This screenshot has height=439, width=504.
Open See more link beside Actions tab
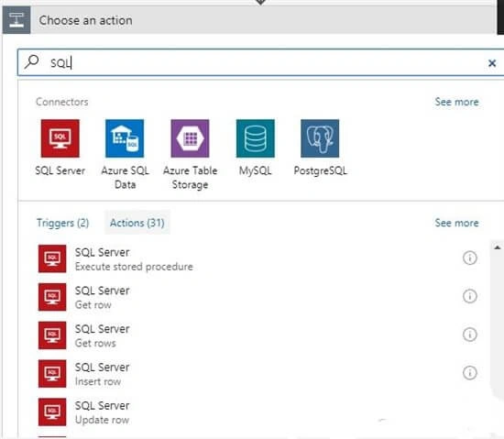tap(456, 223)
